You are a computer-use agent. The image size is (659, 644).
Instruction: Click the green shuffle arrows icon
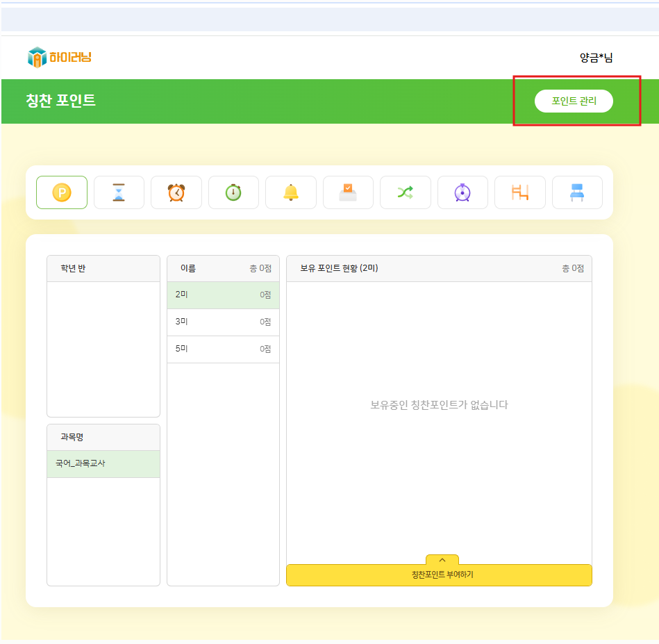(x=406, y=192)
